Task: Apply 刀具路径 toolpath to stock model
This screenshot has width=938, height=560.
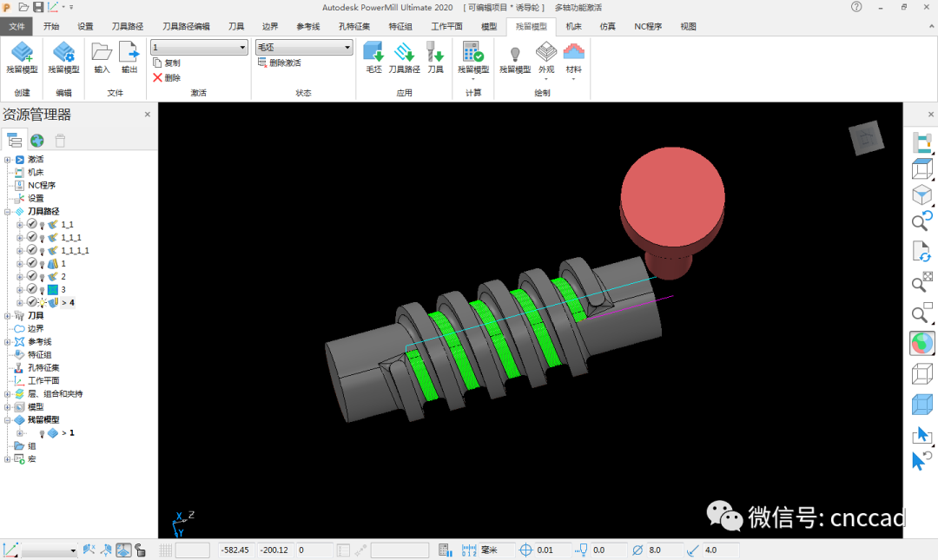Action: (x=404, y=58)
